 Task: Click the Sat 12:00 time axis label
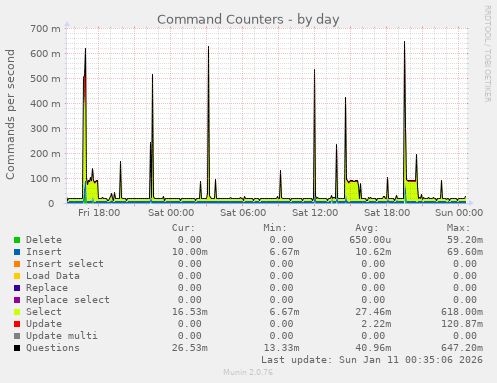[315, 213]
